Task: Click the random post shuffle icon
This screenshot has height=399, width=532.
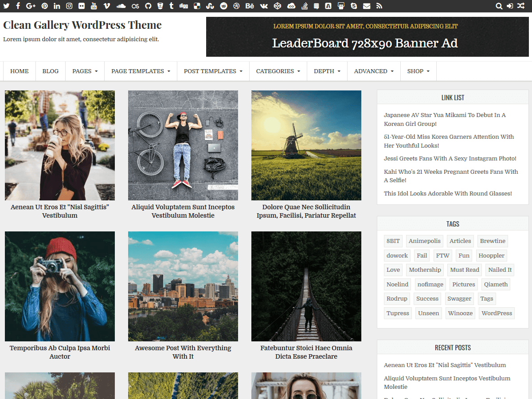Action: pyautogui.click(x=520, y=6)
